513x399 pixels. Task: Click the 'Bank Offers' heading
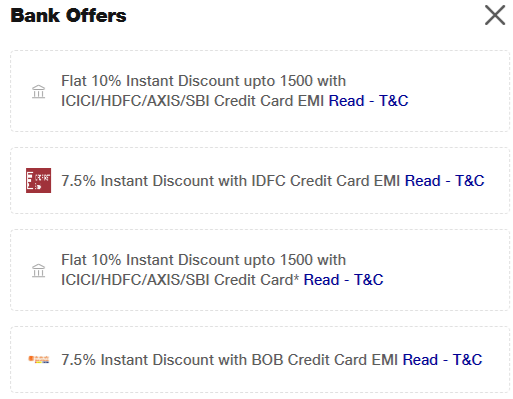[68, 15]
